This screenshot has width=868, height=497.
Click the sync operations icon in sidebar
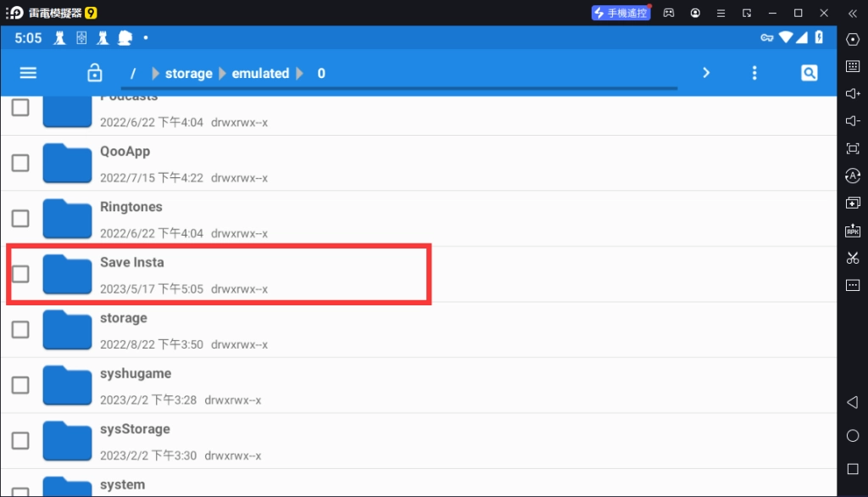point(853,176)
